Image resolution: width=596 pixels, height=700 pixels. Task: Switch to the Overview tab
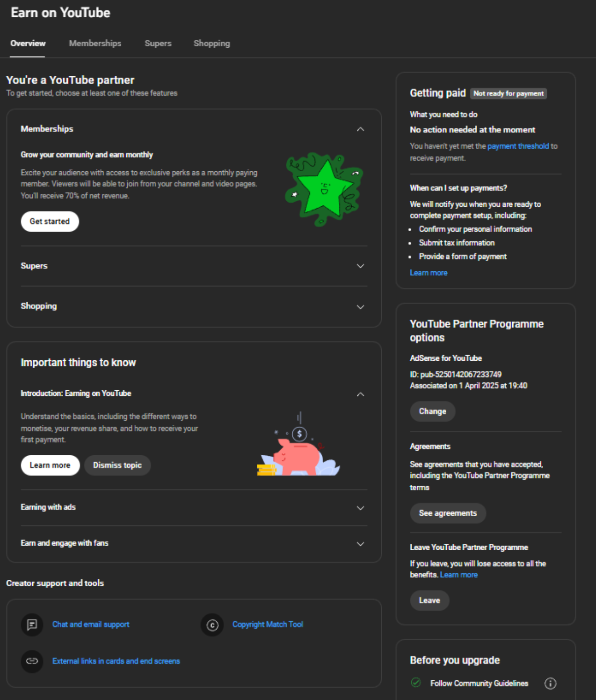tap(28, 44)
